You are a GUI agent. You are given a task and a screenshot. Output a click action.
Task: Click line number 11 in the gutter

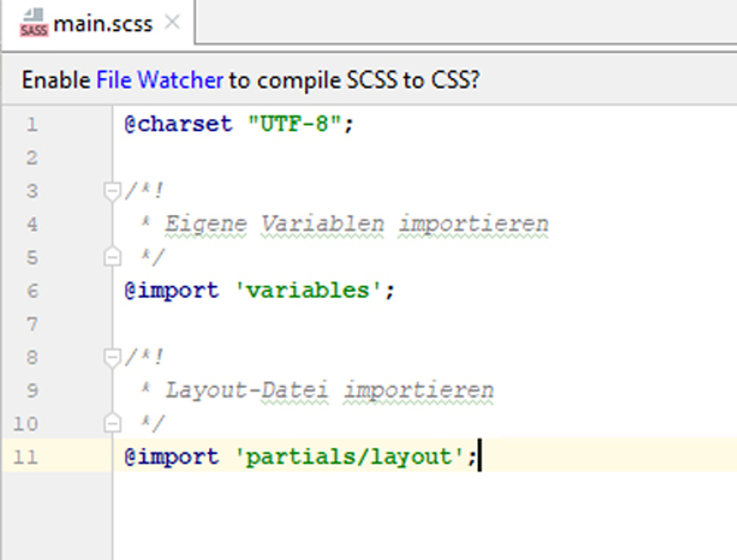(25, 457)
